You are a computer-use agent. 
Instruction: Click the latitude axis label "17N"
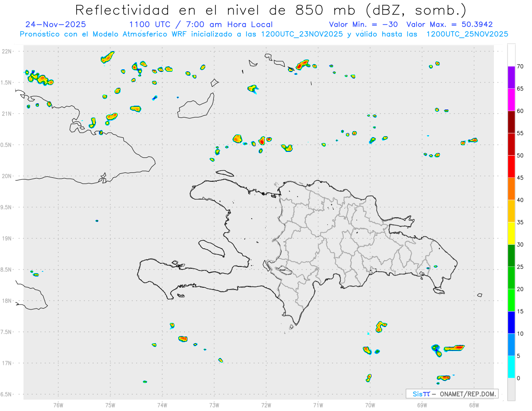point(7,363)
